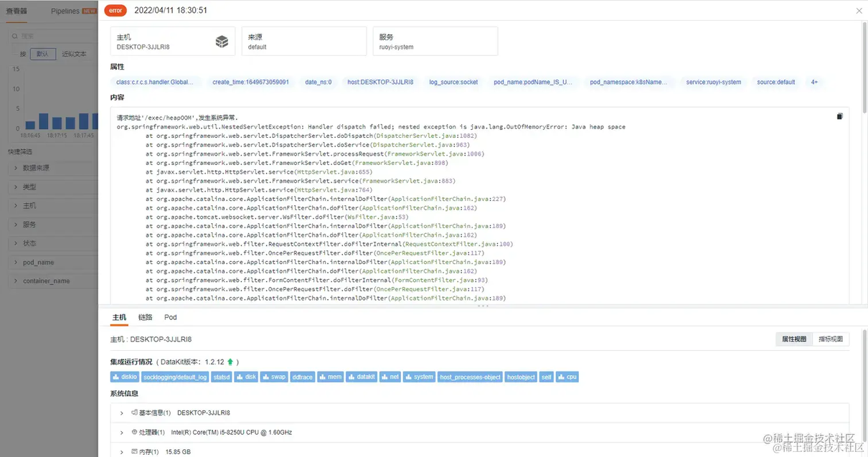Viewport: 868px width, 457px height.
Task: Select the diskio integration tag
Action: pos(124,377)
